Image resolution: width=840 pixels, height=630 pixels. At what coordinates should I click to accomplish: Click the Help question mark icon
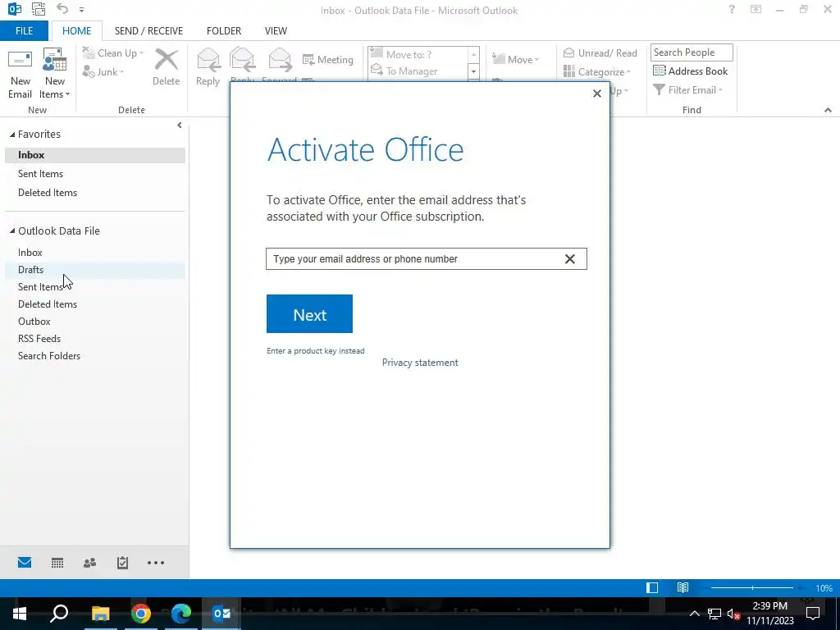(x=732, y=9)
